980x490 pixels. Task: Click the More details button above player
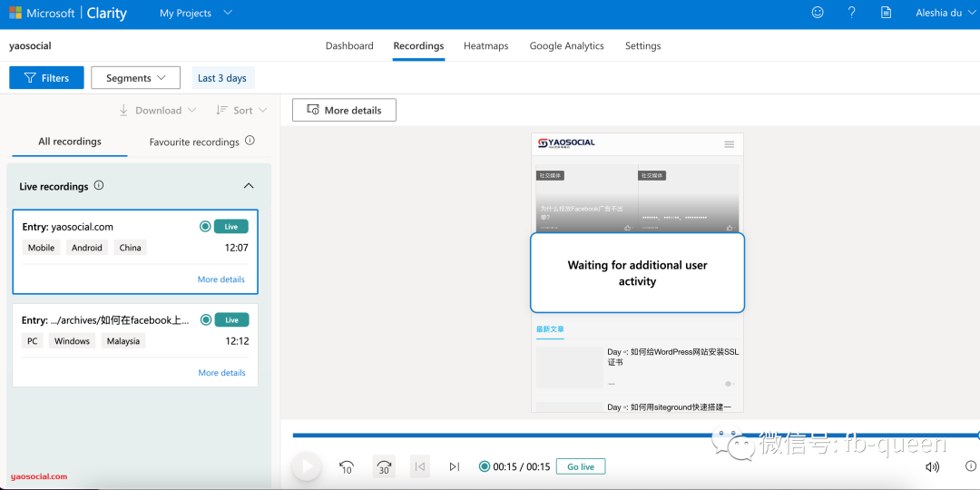[344, 110]
